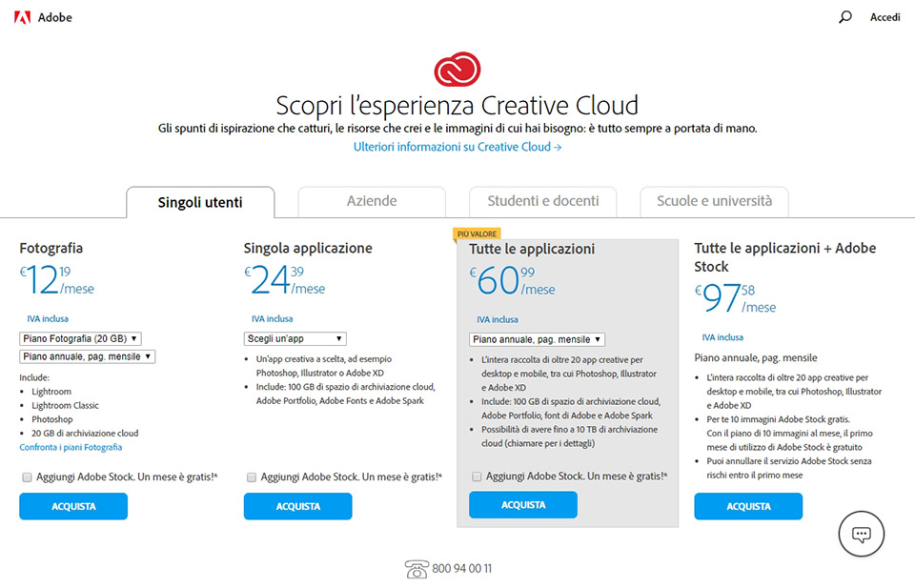Viewport: 915px width, 588px height.
Task: Open billing dropdown in Tutte le applicazioni card
Action: pos(537,339)
